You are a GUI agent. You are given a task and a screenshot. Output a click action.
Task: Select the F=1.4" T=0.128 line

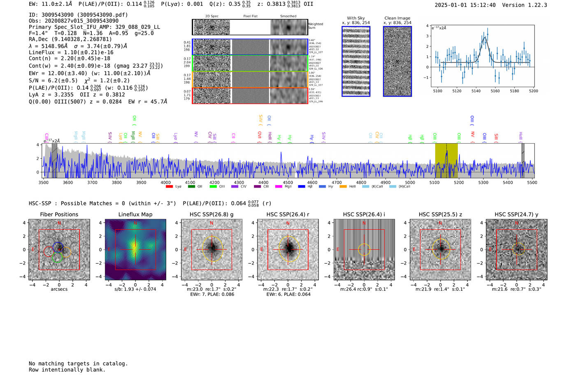pos(91,33)
